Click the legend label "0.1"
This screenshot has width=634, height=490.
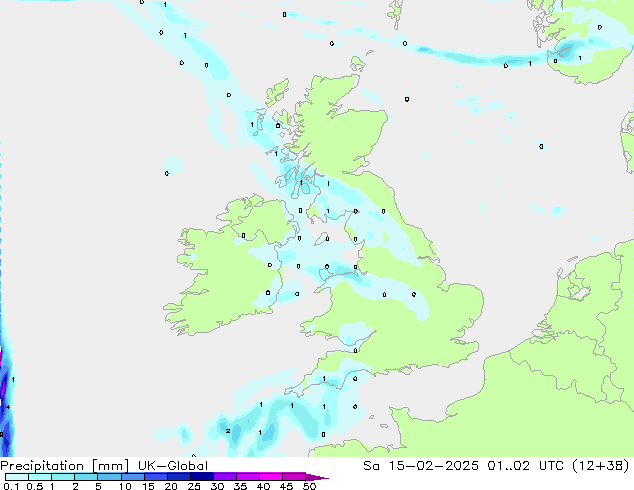11,486
